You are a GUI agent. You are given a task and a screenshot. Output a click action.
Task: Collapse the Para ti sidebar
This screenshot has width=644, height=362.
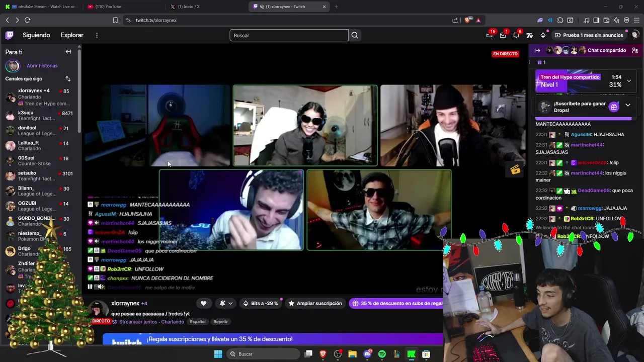point(68,52)
